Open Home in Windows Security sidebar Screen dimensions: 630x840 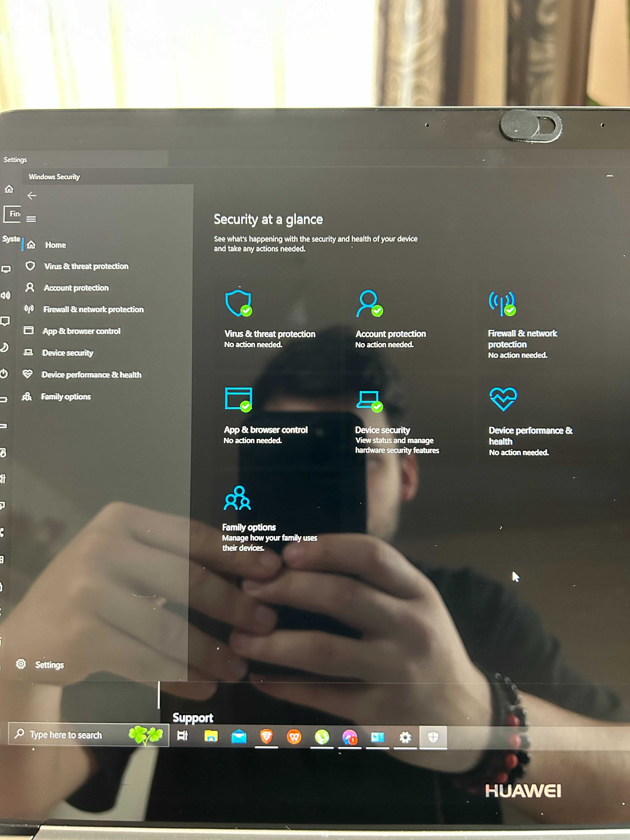pos(55,245)
